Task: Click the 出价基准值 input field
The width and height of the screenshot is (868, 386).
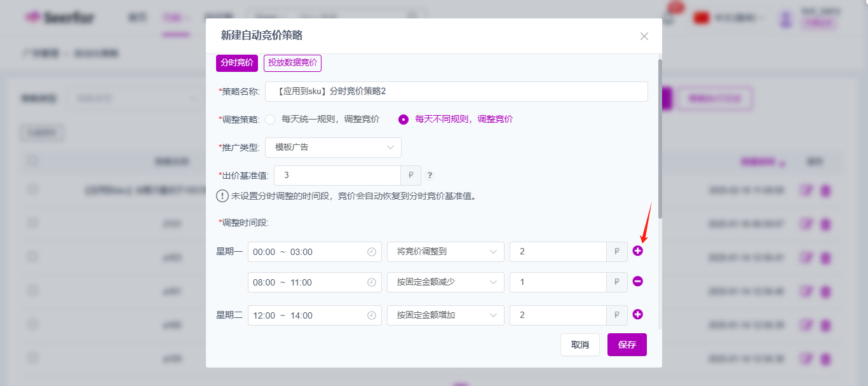Action: tap(337, 176)
